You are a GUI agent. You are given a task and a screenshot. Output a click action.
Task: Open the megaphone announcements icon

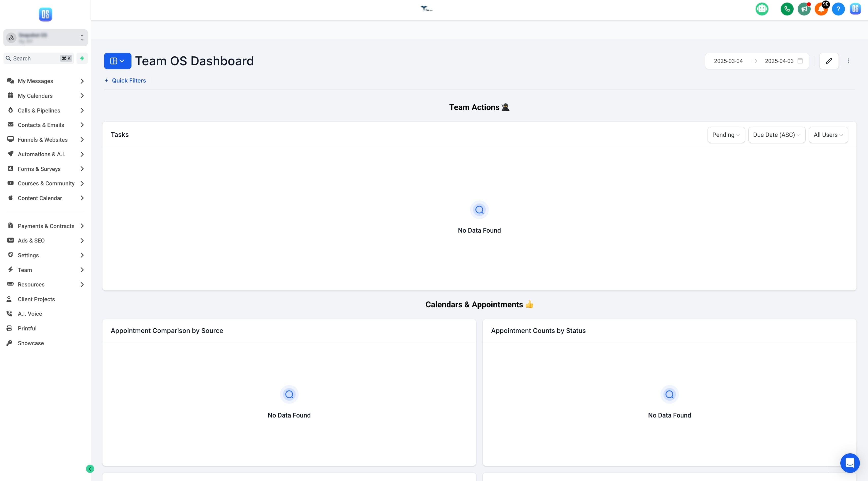tap(804, 9)
